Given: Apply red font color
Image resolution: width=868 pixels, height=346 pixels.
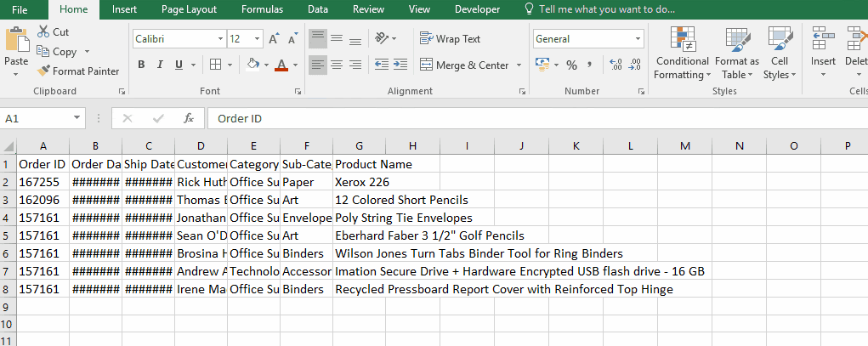Looking at the screenshot, I should [281, 65].
